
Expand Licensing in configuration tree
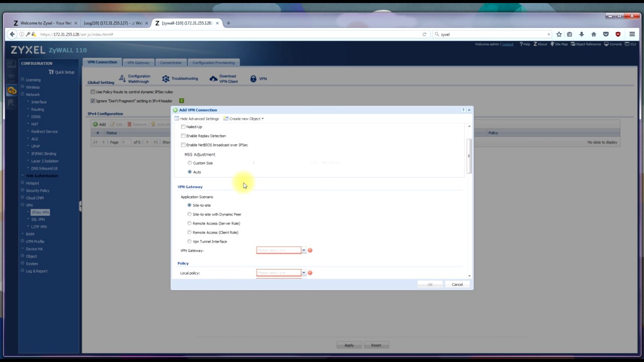click(22, 79)
